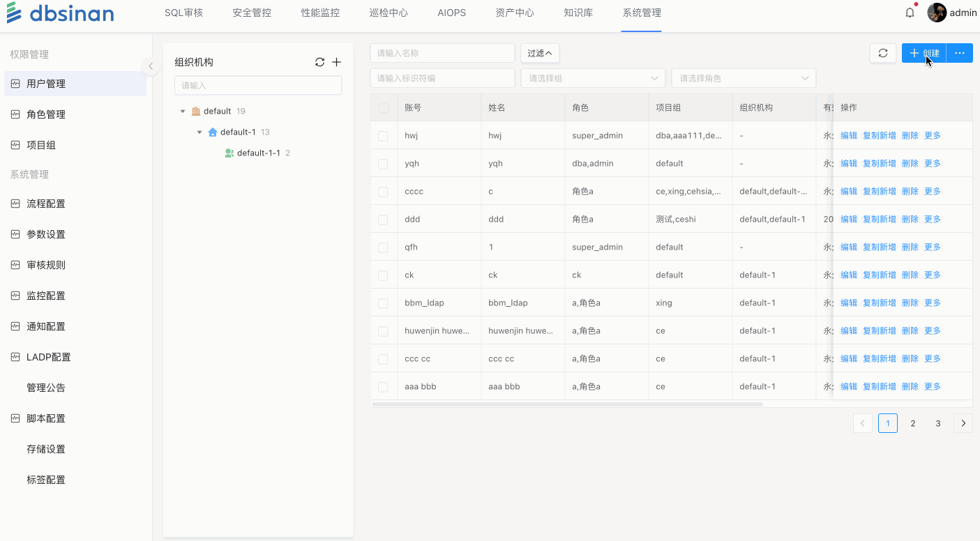The width and height of the screenshot is (980, 541).
Task: Switch to the SQL审核 tab
Action: (183, 13)
